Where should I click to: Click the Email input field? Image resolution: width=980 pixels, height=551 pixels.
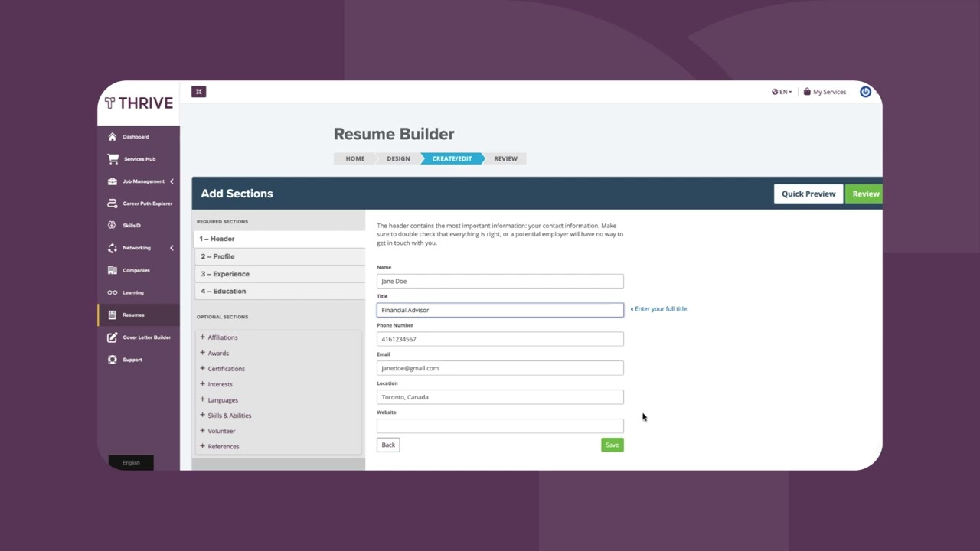coord(500,368)
